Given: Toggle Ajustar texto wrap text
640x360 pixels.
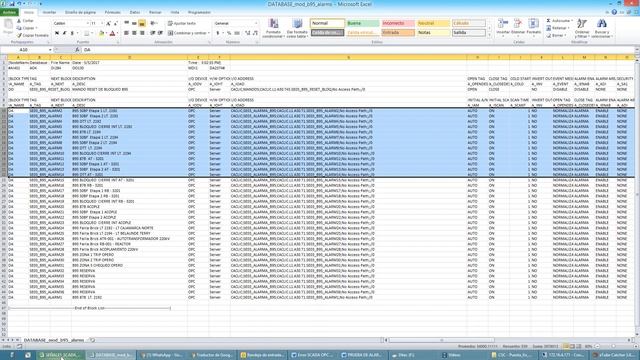Looking at the screenshot, I should pos(182,23).
